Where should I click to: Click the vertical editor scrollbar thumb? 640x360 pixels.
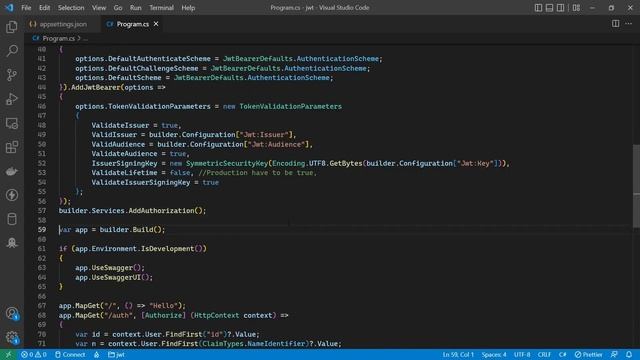pos(636,186)
